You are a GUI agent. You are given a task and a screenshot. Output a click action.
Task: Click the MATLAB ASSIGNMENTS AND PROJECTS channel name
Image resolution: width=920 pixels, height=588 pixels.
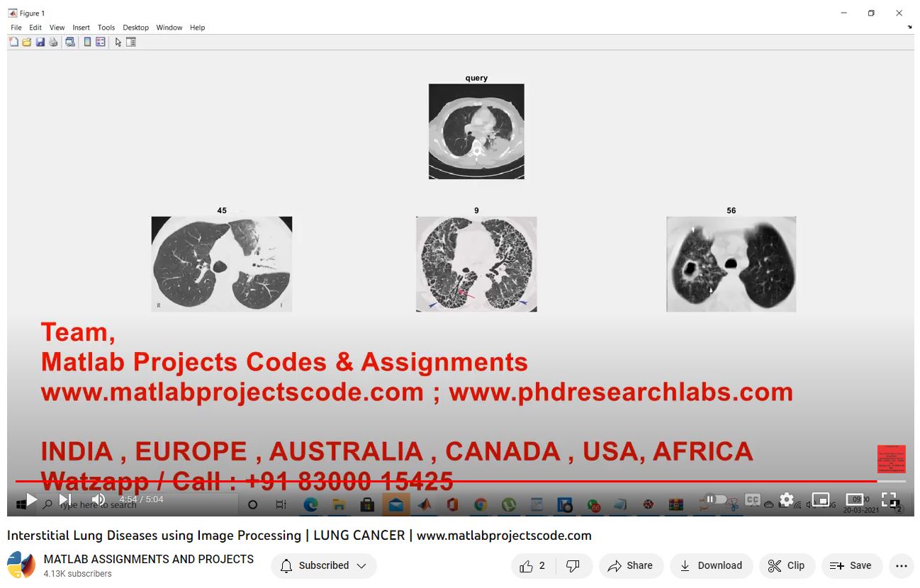149,559
